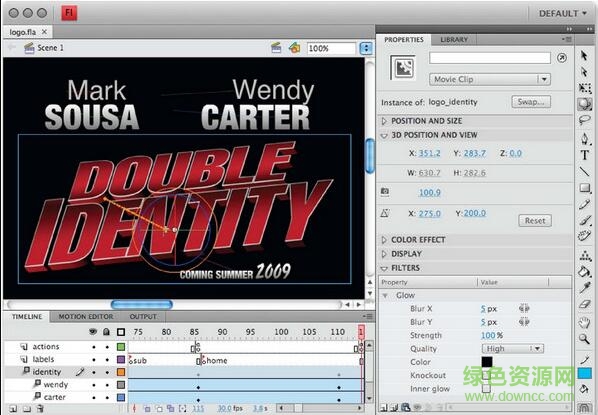Viewport: 598px width, 415px height.
Task: Select the Brush tool
Action: [585, 220]
